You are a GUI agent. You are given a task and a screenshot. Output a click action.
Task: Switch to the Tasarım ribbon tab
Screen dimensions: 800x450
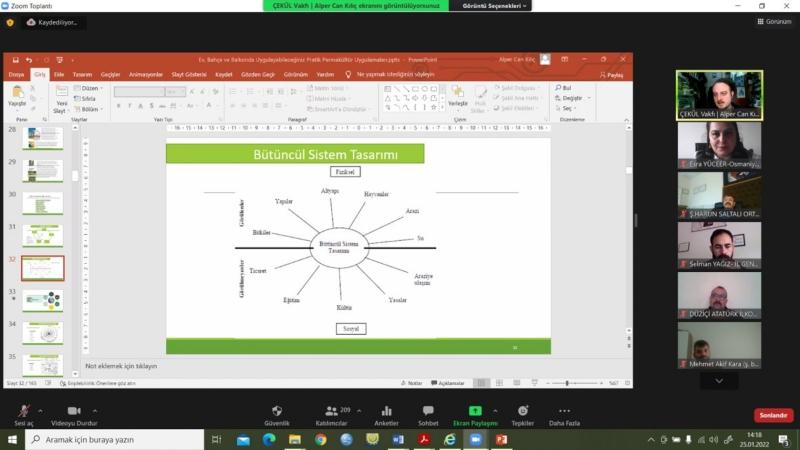(x=82, y=74)
